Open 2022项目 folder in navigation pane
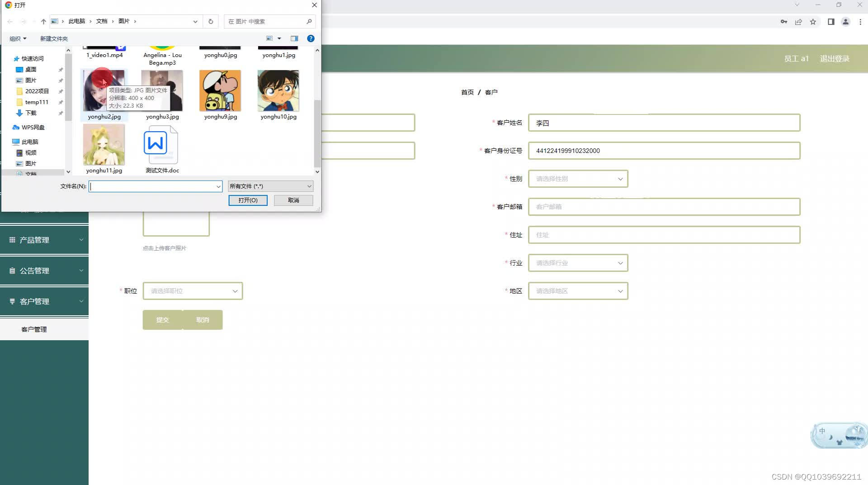This screenshot has width=868, height=485. click(x=37, y=91)
